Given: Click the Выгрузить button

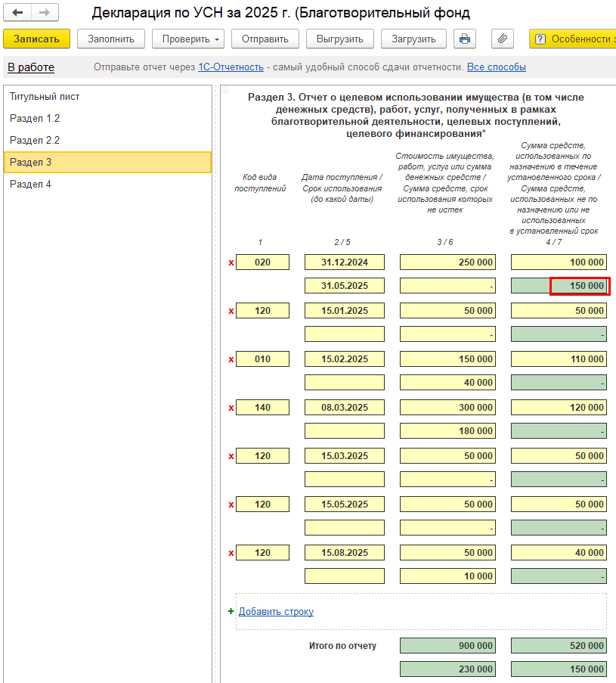Looking at the screenshot, I should click(340, 39).
